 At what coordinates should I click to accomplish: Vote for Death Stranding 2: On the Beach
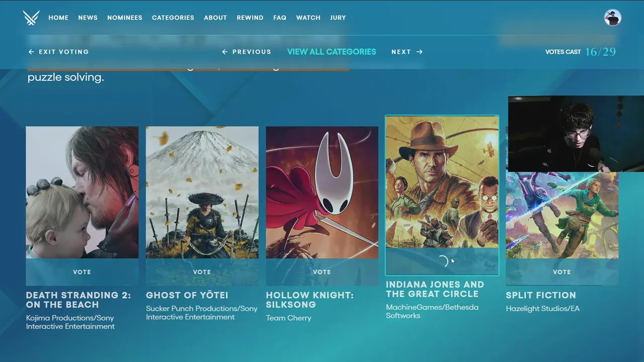coord(82,272)
